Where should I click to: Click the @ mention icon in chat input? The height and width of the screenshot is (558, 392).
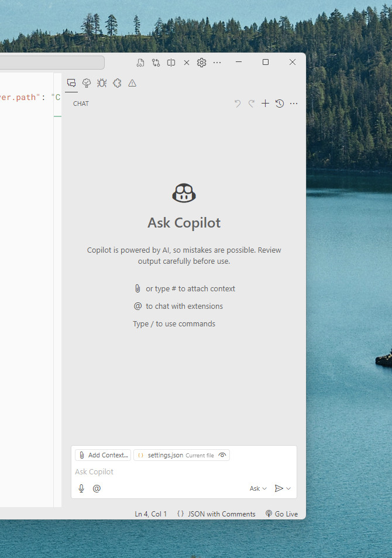pyautogui.click(x=97, y=488)
